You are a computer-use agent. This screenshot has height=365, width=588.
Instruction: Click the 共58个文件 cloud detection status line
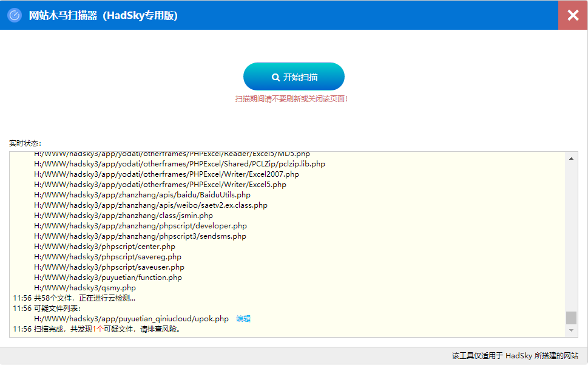pos(74,298)
